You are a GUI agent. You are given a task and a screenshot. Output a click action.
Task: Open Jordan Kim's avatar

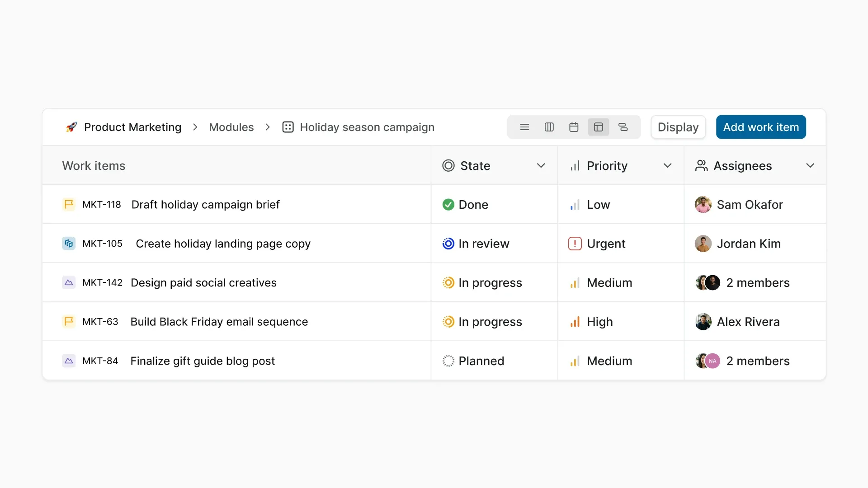pyautogui.click(x=703, y=244)
